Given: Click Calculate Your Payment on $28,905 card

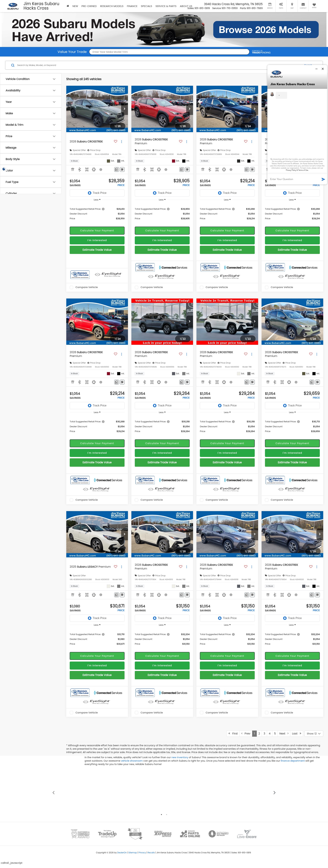Looking at the screenshot, I should point(162,231).
